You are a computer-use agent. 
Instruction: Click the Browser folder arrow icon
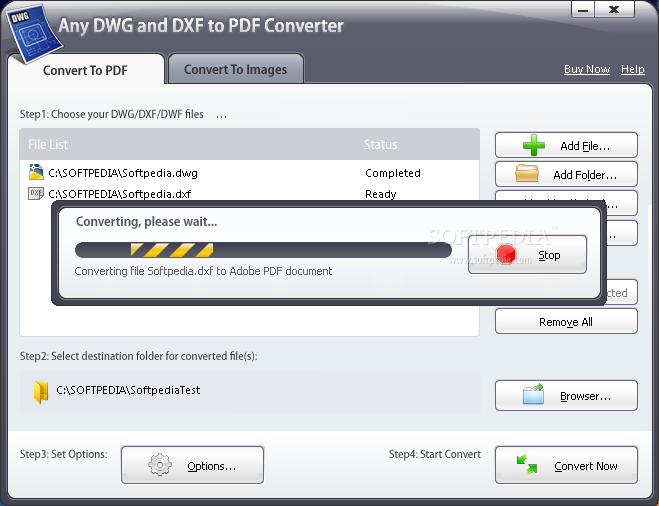point(533,394)
